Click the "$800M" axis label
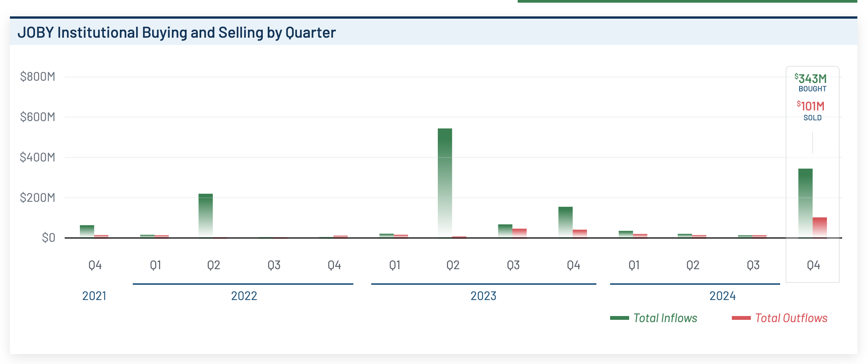 pos(38,77)
